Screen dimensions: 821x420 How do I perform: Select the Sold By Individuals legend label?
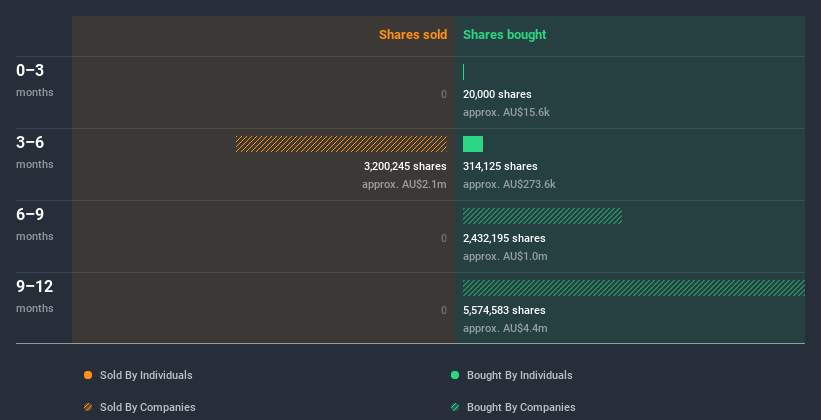click(x=146, y=375)
